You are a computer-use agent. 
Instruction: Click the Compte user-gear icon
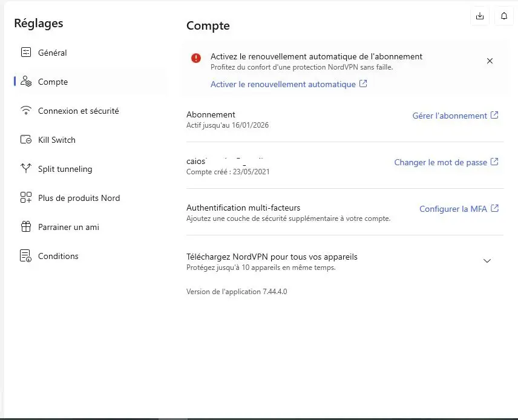pos(26,81)
